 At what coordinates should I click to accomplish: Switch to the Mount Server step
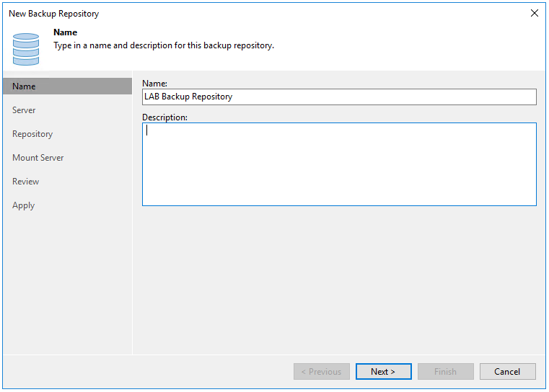click(x=38, y=158)
